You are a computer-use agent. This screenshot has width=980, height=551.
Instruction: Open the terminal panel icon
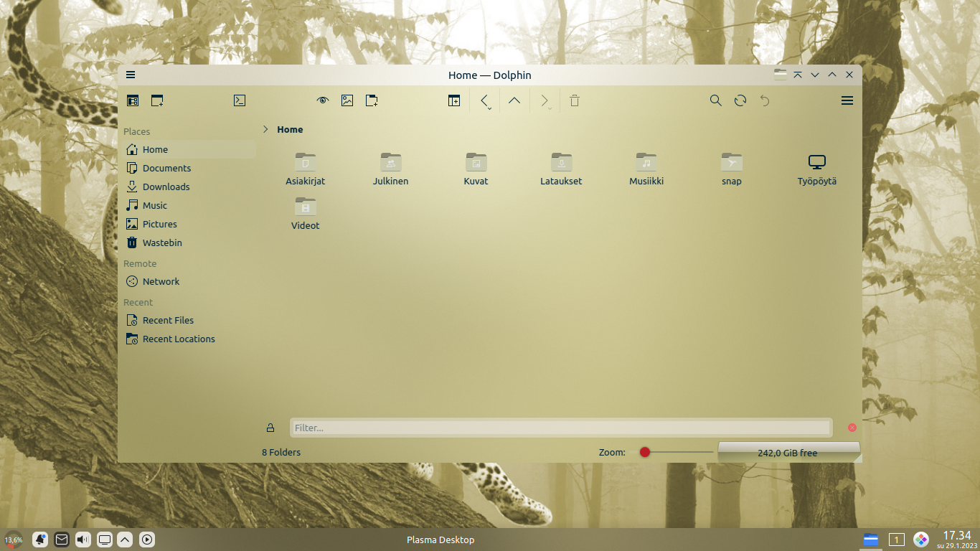click(240, 100)
